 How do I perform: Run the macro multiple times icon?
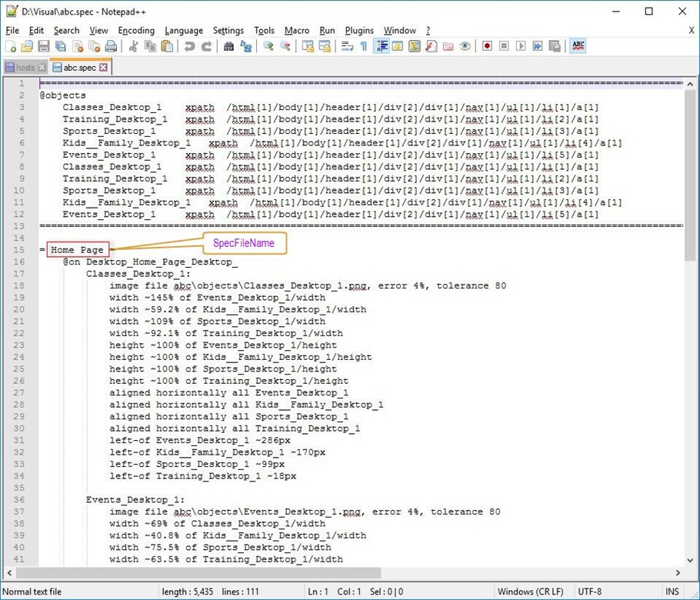coord(538,46)
